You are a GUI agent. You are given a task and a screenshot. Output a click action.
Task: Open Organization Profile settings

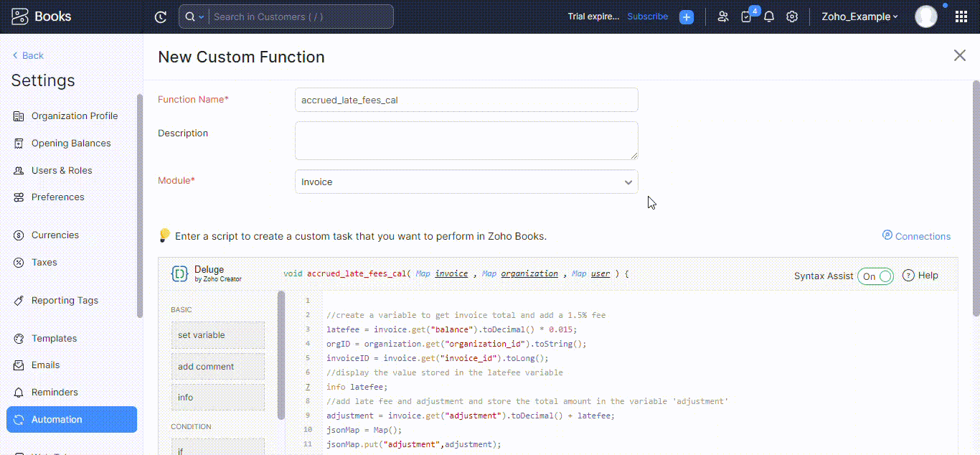tap(74, 116)
